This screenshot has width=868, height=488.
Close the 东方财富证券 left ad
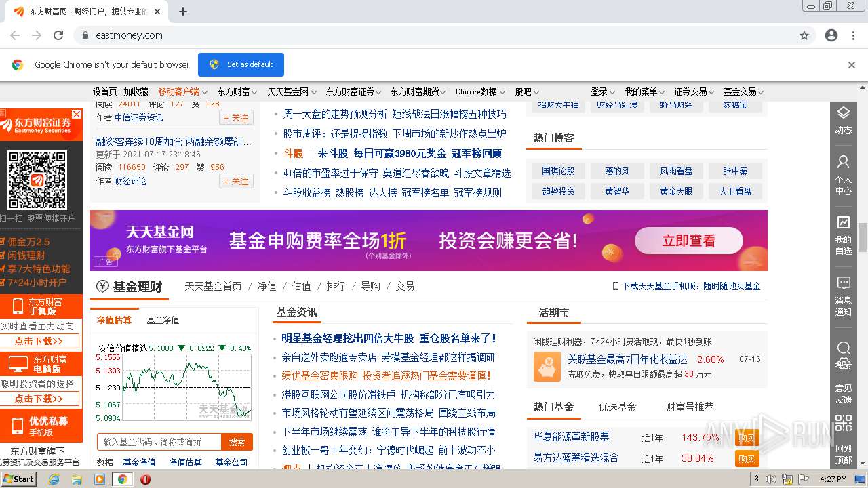pos(77,114)
